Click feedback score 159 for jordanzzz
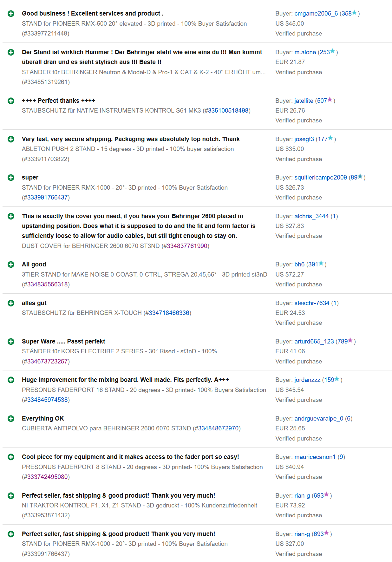This screenshot has height=562, width=392. coord(329,380)
